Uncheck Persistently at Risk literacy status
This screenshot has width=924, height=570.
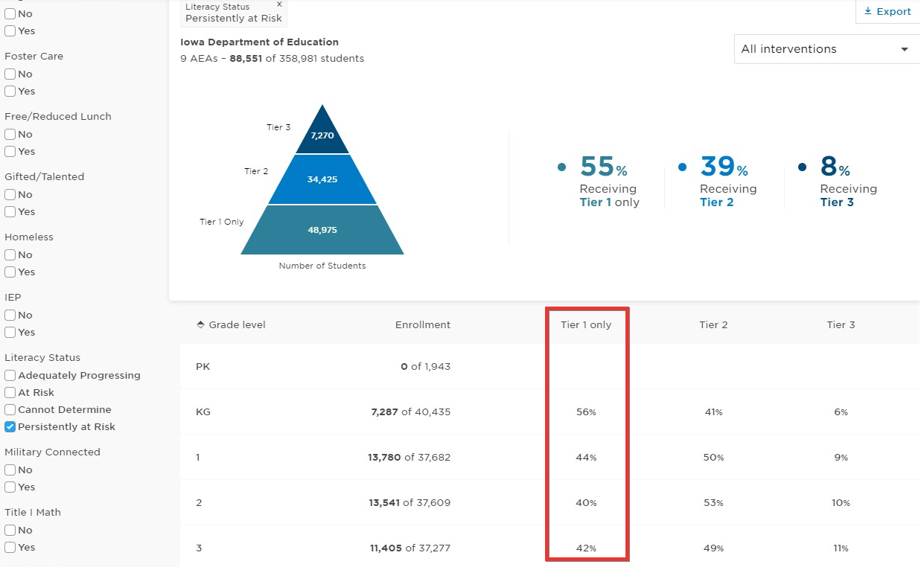click(x=10, y=426)
